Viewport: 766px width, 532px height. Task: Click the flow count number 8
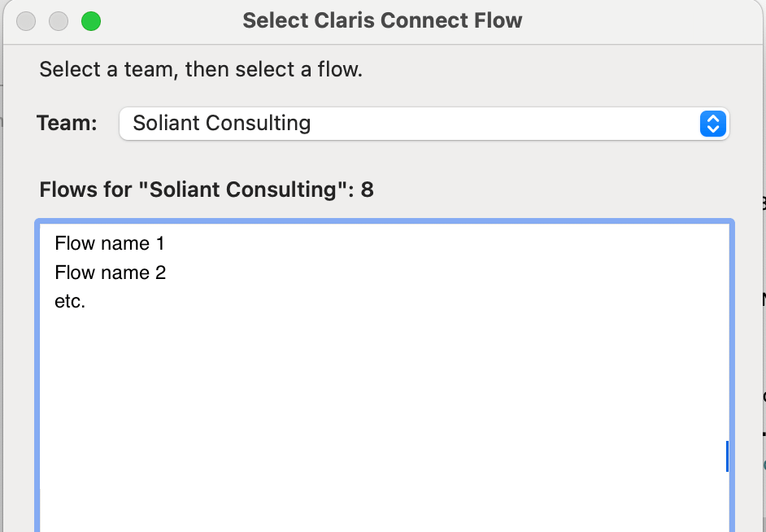click(368, 190)
